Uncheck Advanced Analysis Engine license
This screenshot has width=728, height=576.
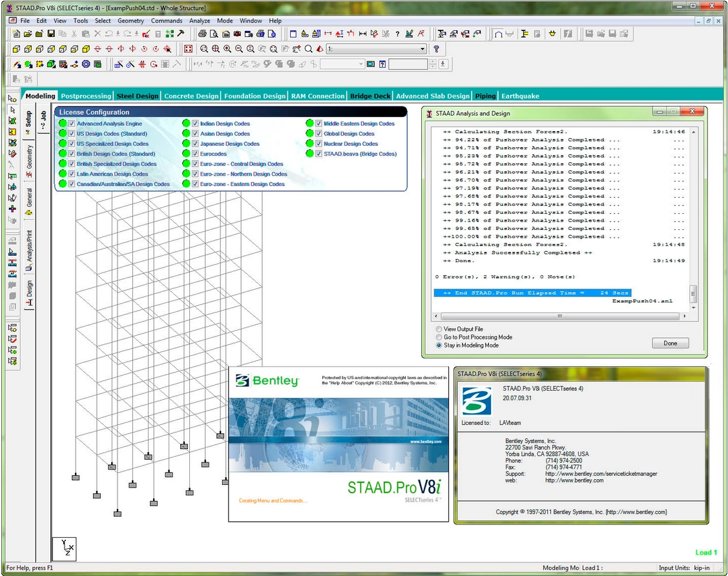coord(72,123)
